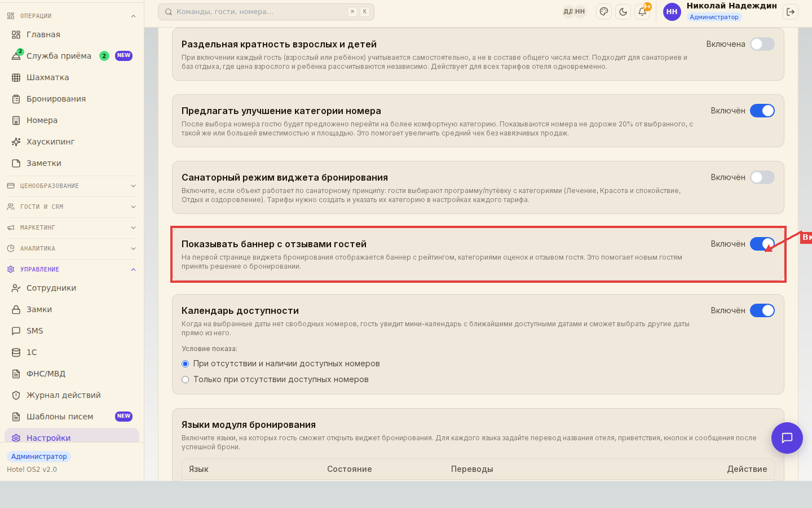Open notifications bell icon
Screen dimensions: 812x508
click(x=642, y=12)
